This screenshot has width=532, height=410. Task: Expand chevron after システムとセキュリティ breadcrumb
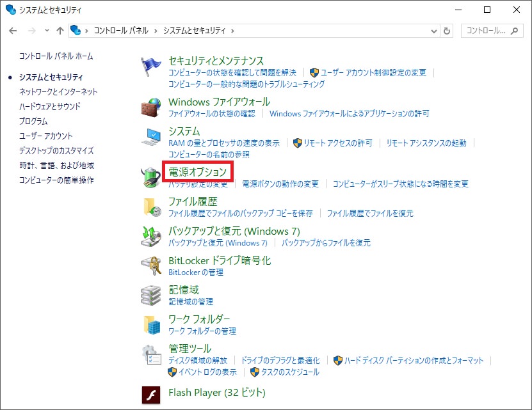pyautogui.click(x=232, y=31)
